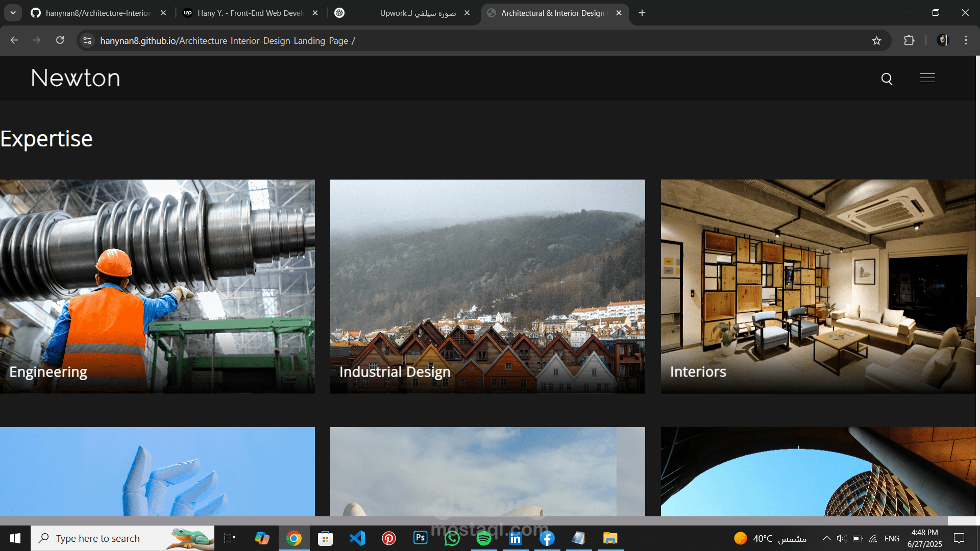Click the website search magnifier icon
The image size is (980, 551).
click(x=887, y=79)
